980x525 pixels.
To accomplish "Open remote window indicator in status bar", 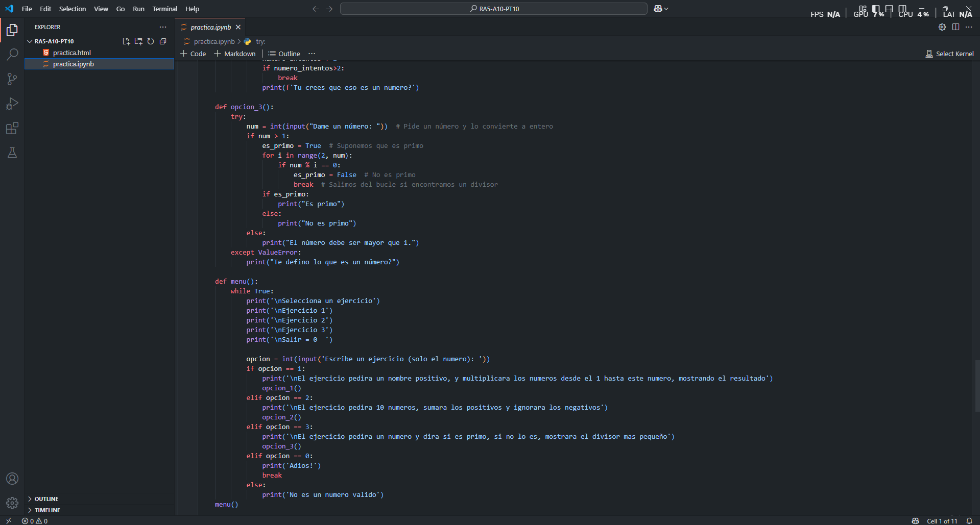I will (x=9, y=521).
